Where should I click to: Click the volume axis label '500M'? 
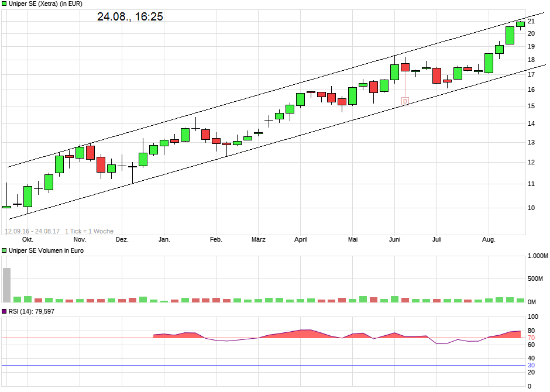point(535,278)
